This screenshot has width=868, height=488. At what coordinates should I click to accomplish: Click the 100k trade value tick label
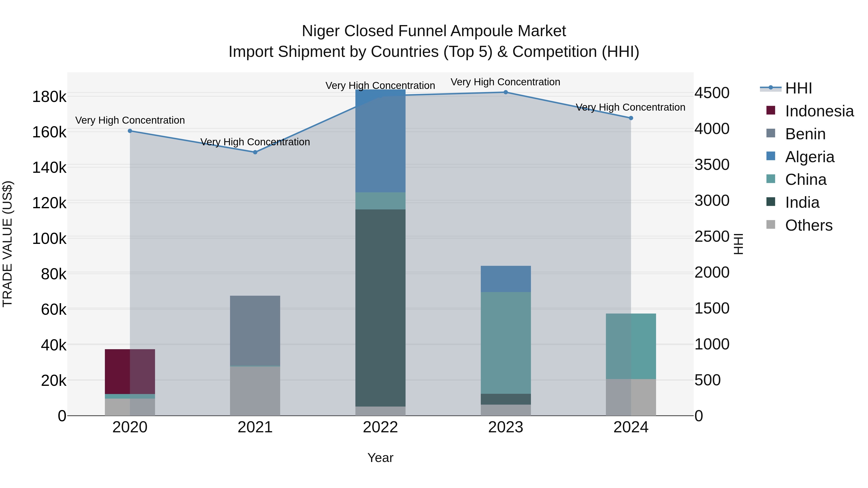[49, 239]
